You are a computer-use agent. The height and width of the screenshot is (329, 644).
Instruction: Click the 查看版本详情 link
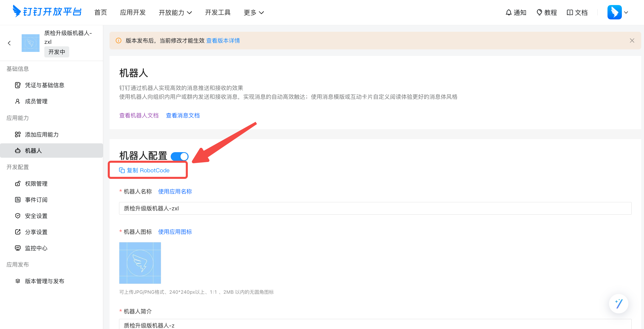[223, 41]
